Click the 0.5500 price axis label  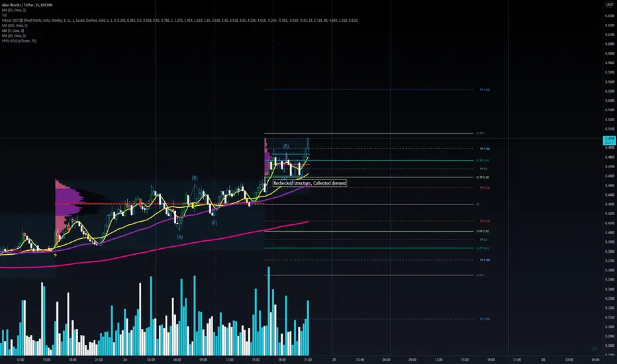point(610,91)
